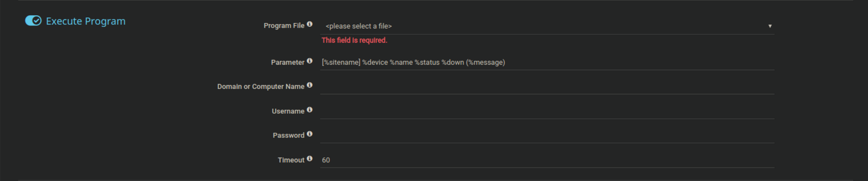
Task: Click the Username help info icon
Action: point(309,110)
